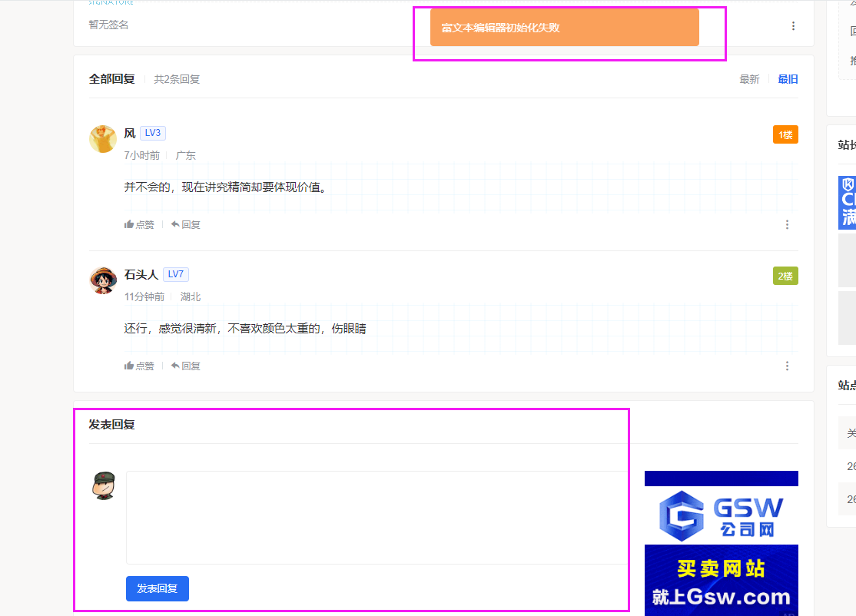Focus the reply text area

click(377, 518)
